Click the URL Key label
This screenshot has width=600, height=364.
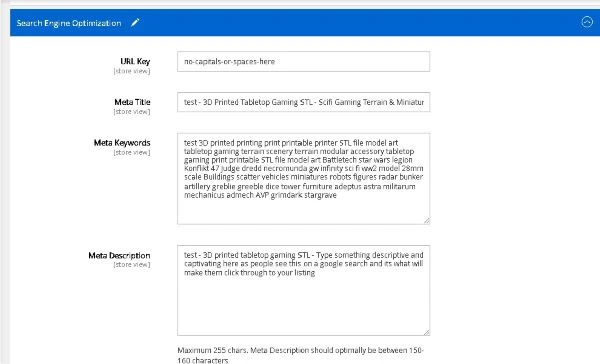point(135,61)
